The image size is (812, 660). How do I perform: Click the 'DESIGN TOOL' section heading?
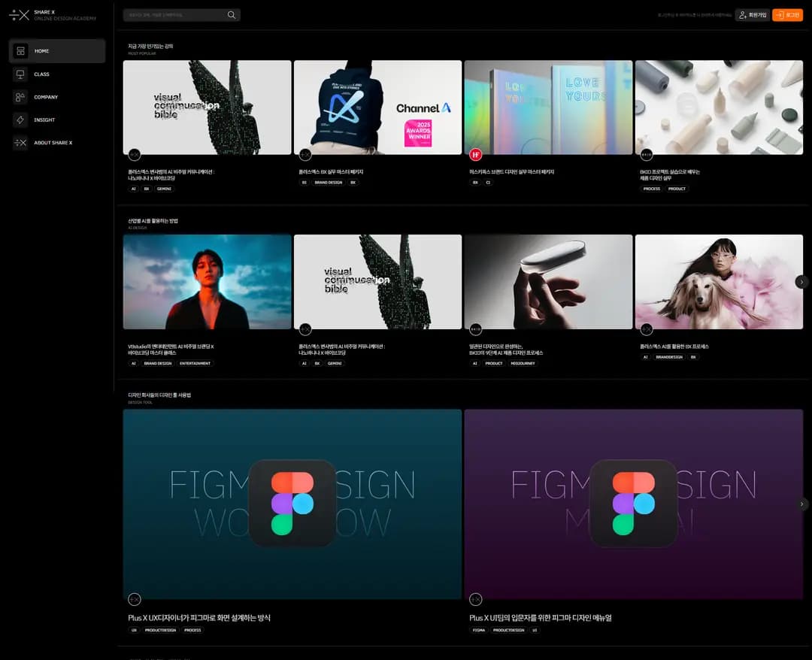140,402
